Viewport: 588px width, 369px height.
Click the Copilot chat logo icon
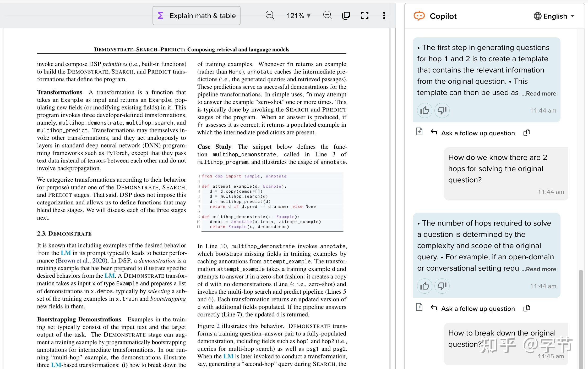click(x=419, y=16)
